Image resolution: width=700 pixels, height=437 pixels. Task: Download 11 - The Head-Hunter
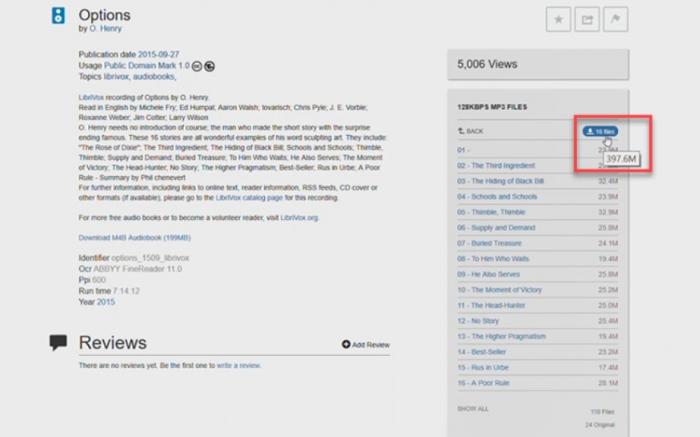click(x=491, y=305)
